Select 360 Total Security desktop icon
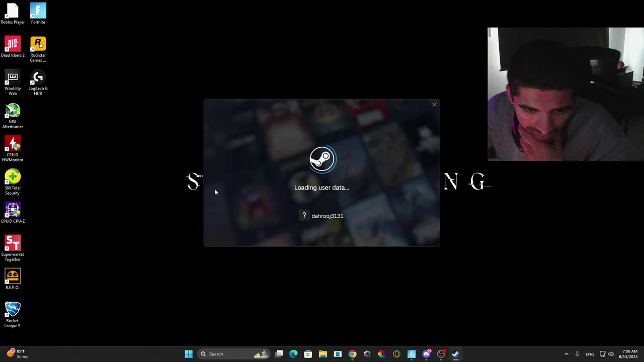The width and height of the screenshot is (644, 362). 13,182
